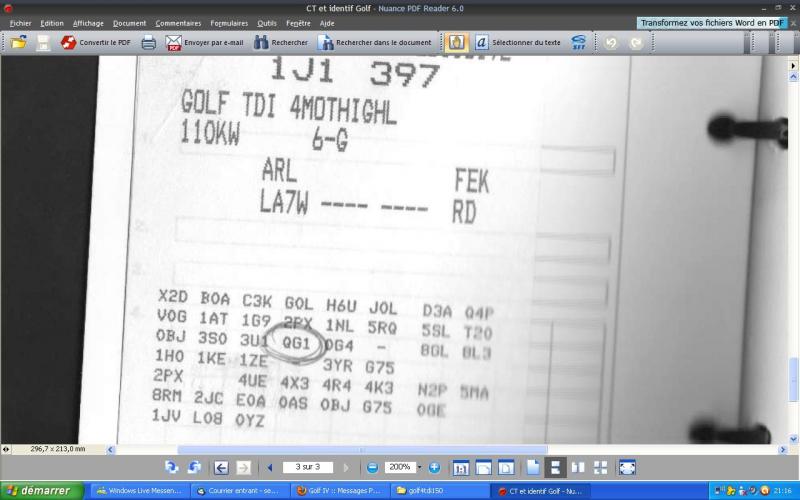
Task: Open the Affichage menu
Action: click(88, 23)
